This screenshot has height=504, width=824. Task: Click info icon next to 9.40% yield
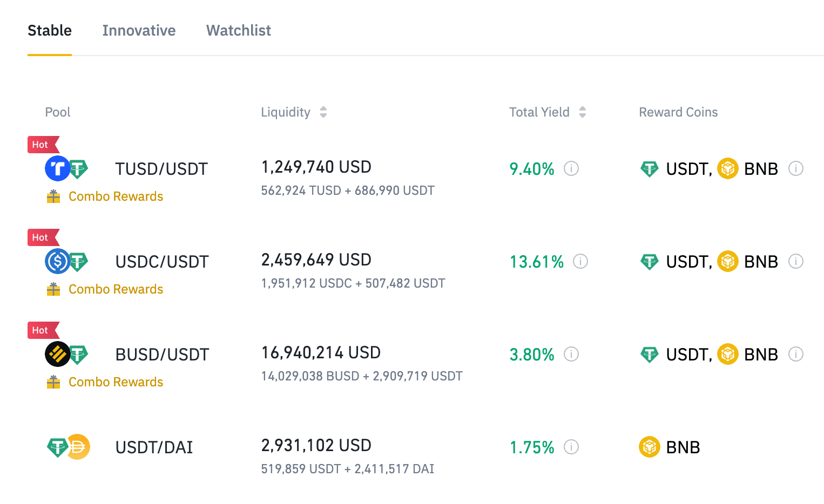(x=571, y=168)
